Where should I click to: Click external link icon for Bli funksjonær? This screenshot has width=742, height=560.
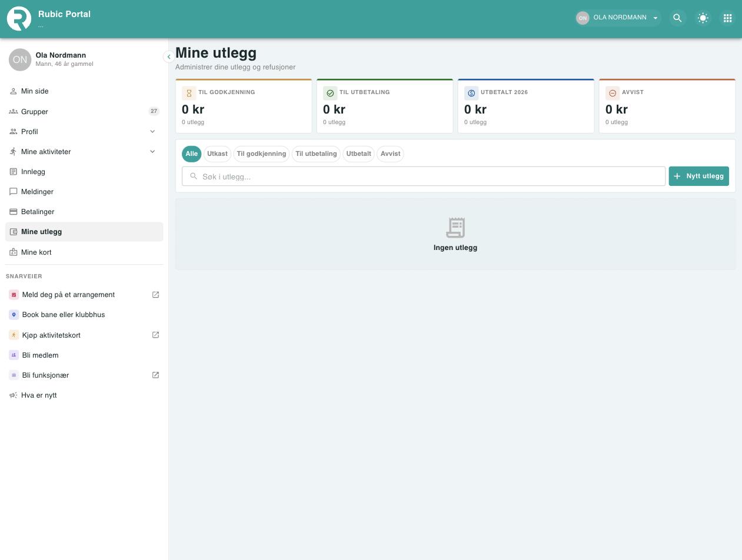156,375
